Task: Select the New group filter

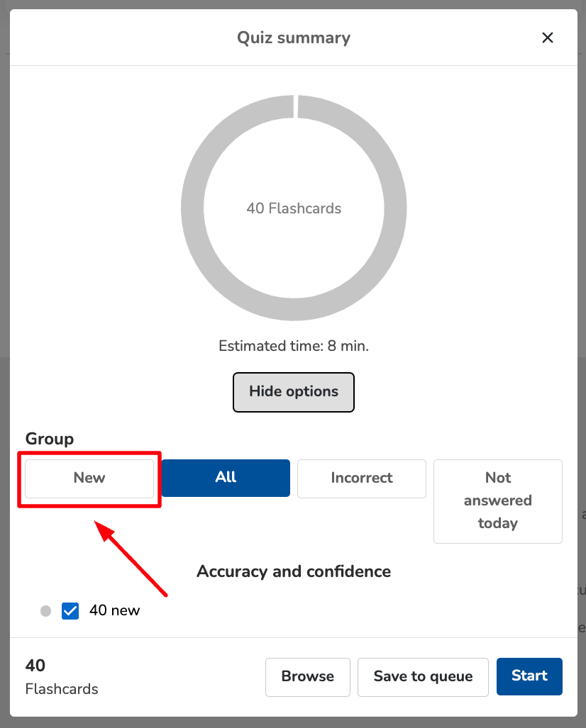Action: click(x=89, y=478)
